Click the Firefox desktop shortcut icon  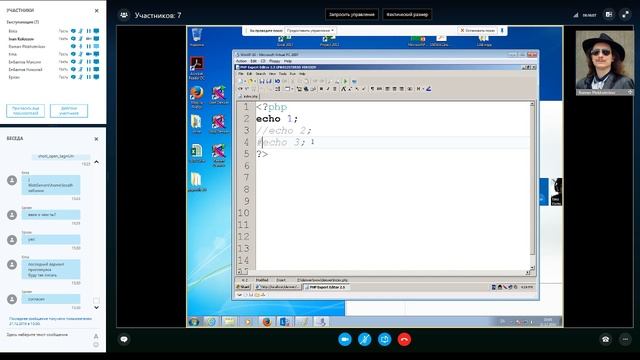click(x=197, y=97)
